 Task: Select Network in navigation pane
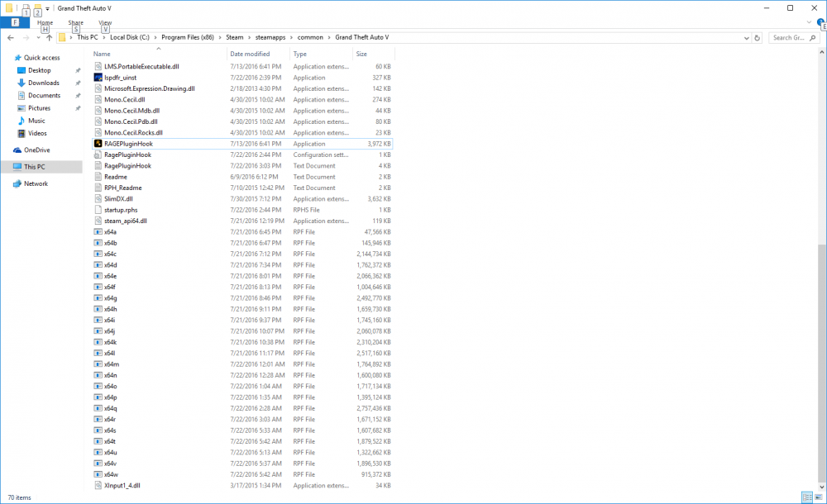tap(36, 183)
